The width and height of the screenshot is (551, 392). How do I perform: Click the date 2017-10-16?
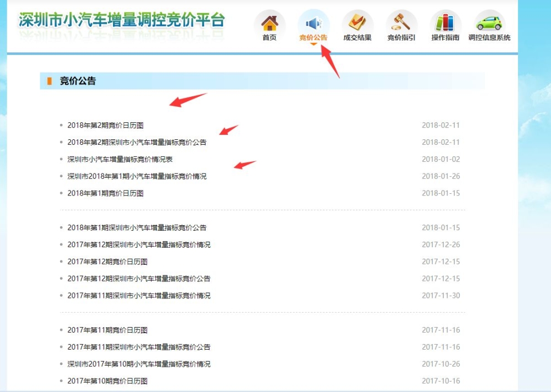tap(441, 381)
